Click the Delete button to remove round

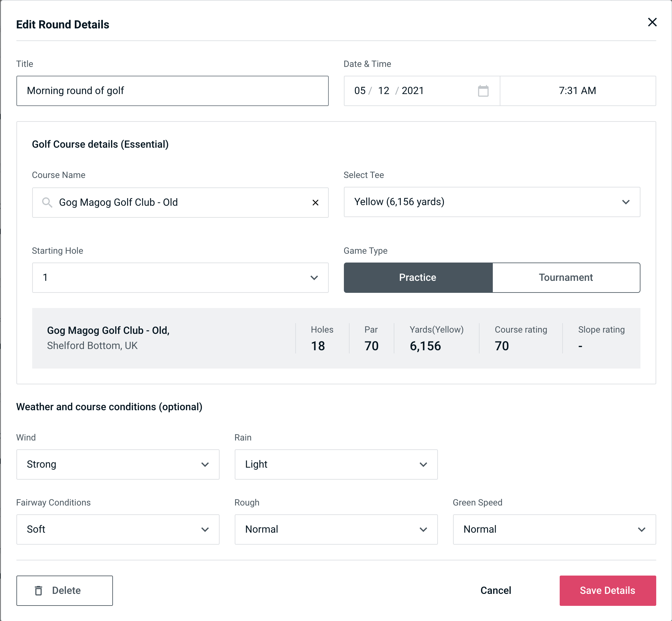pos(65,590)
